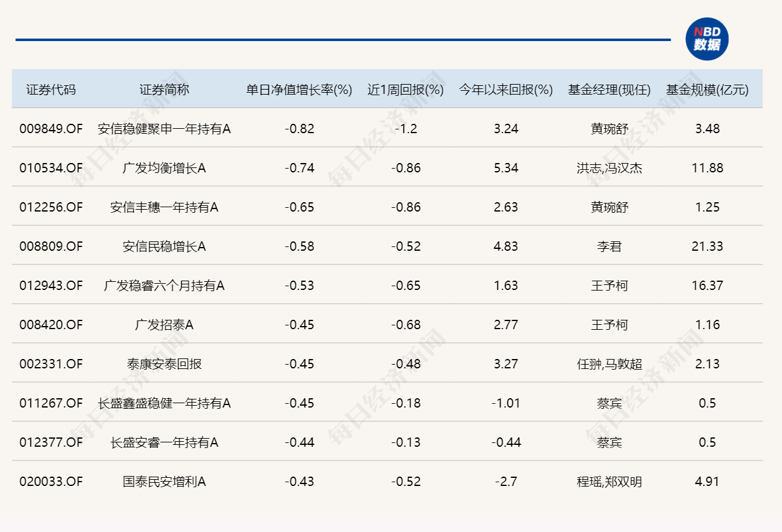Click fund size value 16.37
The image size is (782, 532).
tap(707, 286)
